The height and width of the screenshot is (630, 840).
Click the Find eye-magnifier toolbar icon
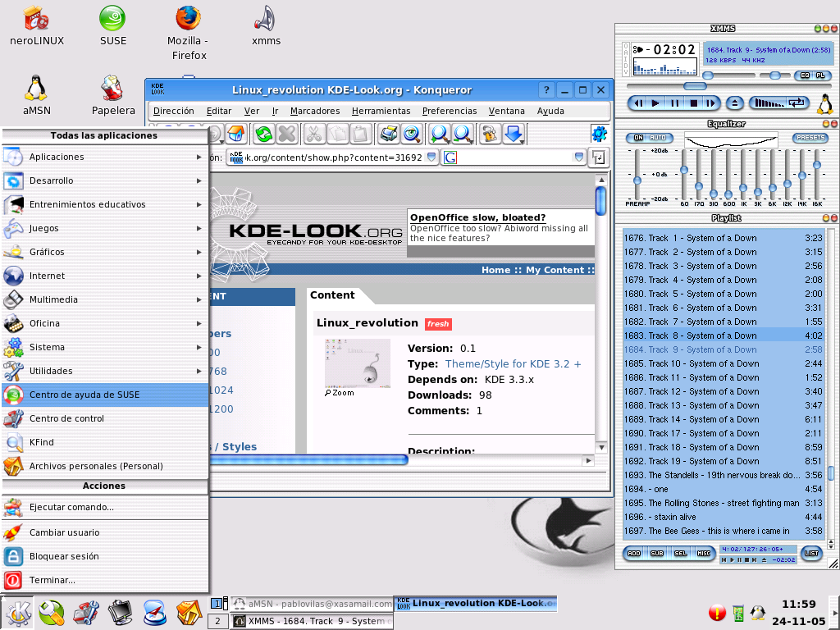(412, 134)
